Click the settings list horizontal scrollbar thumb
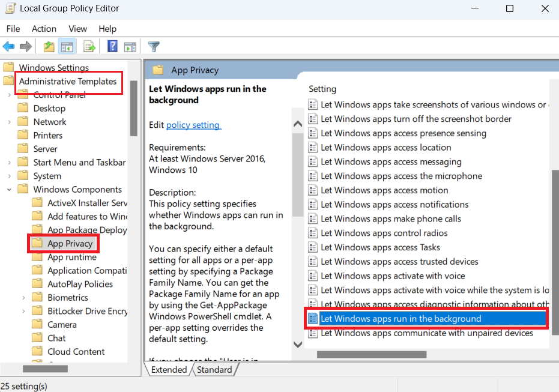 tap(372, 354)
